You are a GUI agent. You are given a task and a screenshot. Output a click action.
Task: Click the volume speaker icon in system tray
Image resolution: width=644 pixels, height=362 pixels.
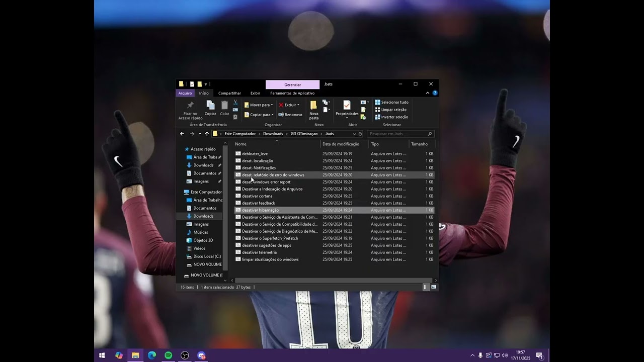pos(505,355)
